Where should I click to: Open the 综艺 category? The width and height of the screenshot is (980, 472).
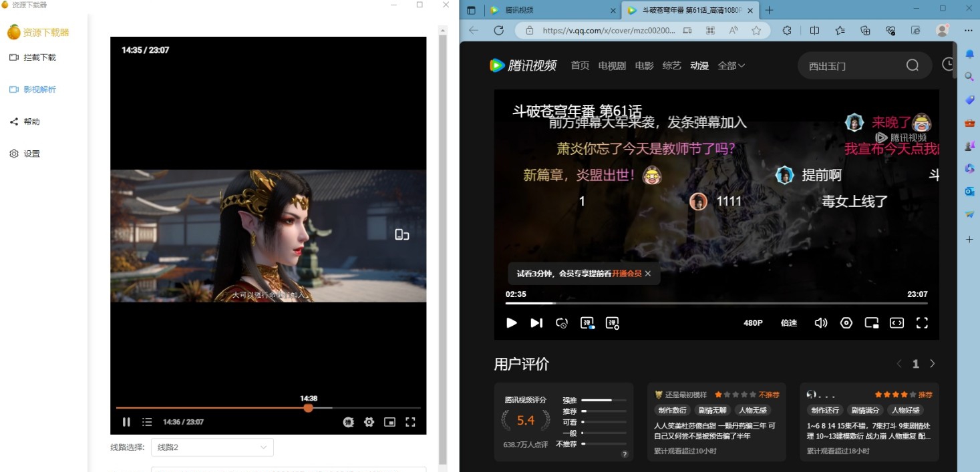[672, 65]
